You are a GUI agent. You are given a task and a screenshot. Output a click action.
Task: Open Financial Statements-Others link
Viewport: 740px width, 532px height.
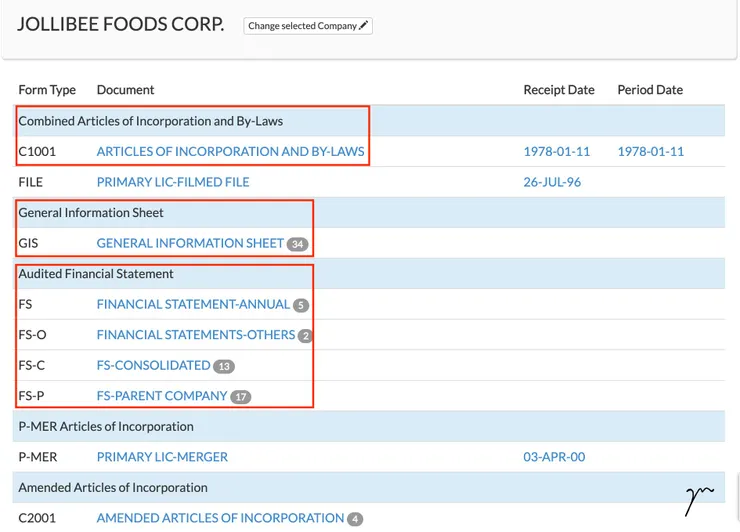(196, 335)
